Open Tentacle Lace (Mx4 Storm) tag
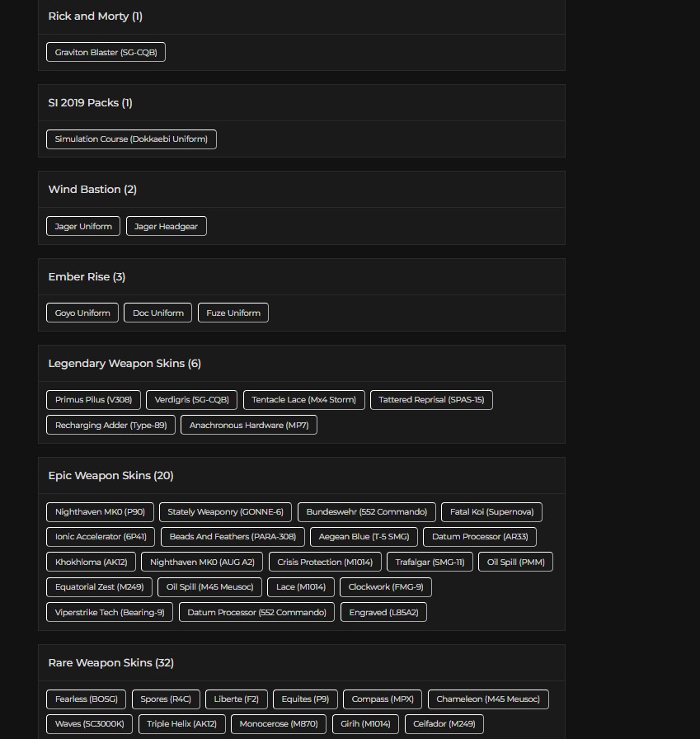 [x=304, y=400]
